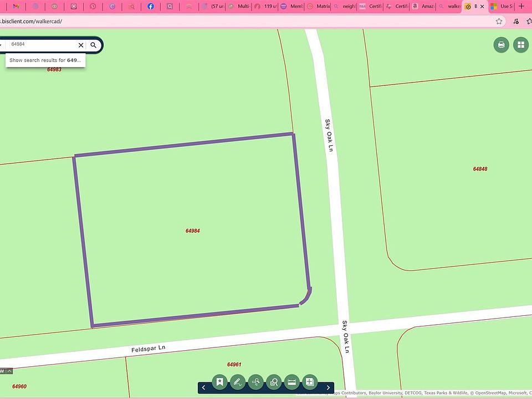Image resolution: width=532 pixels, height=399 pixels.
Task: Open the Gmail browser tab
Action: pos(16,7)
